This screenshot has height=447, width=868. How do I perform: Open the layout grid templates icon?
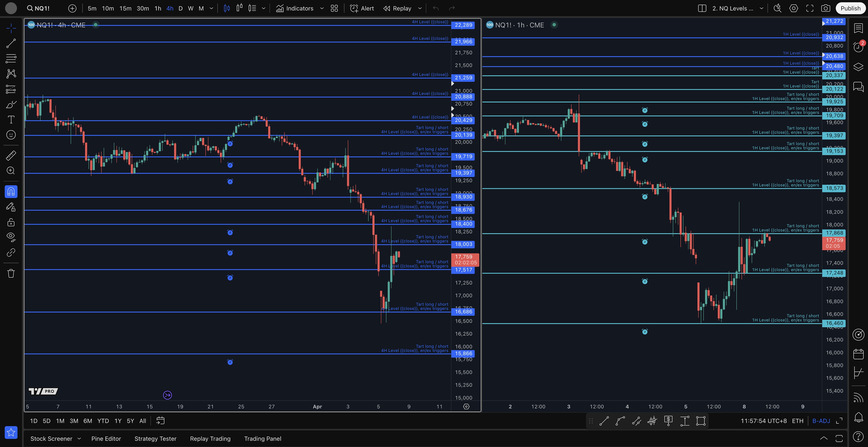coord(334,8)
